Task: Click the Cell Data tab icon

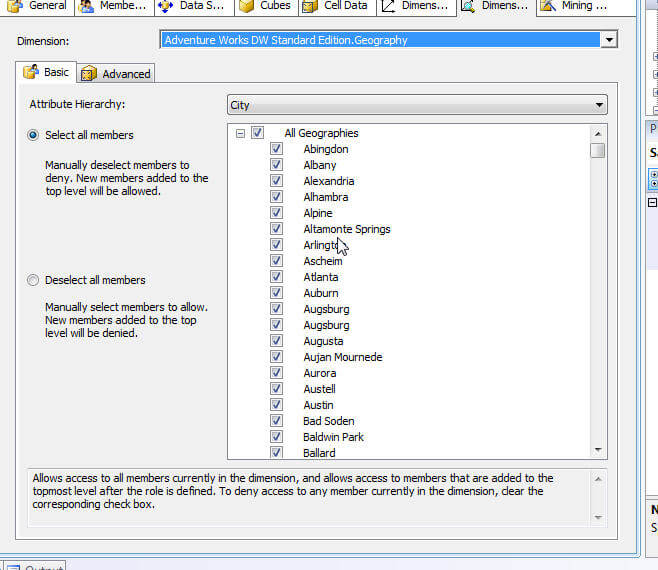Action: (x=310, y=6)
